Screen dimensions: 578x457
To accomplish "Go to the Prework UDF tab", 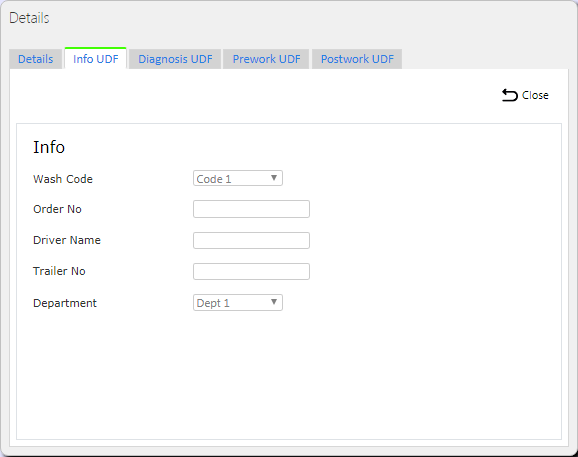I will (x=266, y=59).
